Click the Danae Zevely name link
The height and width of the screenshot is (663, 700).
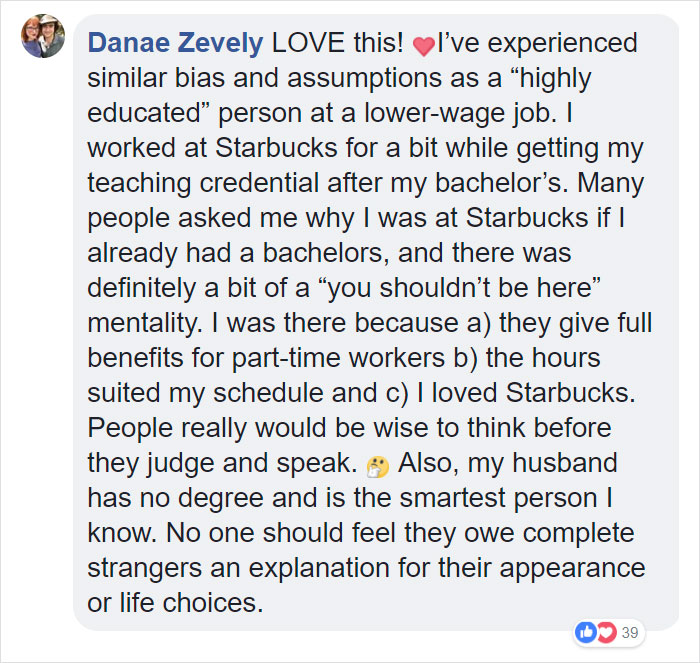[x=175, y=43]
